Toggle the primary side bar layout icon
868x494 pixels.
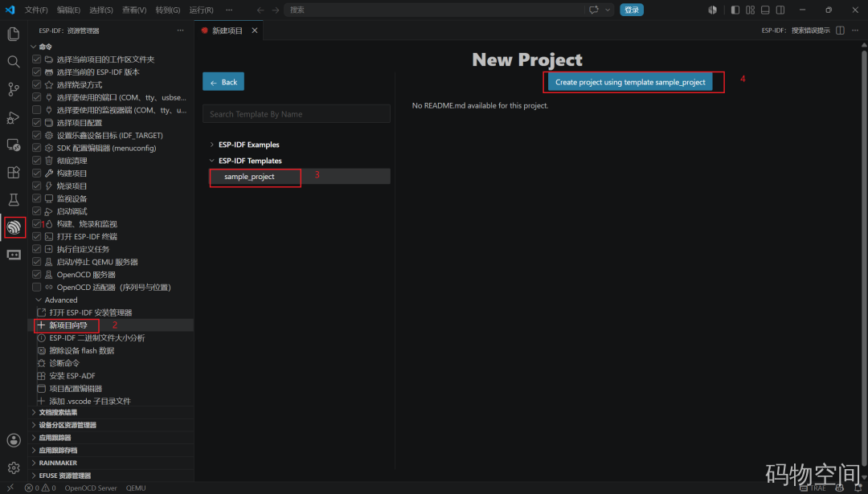point(735,10)
